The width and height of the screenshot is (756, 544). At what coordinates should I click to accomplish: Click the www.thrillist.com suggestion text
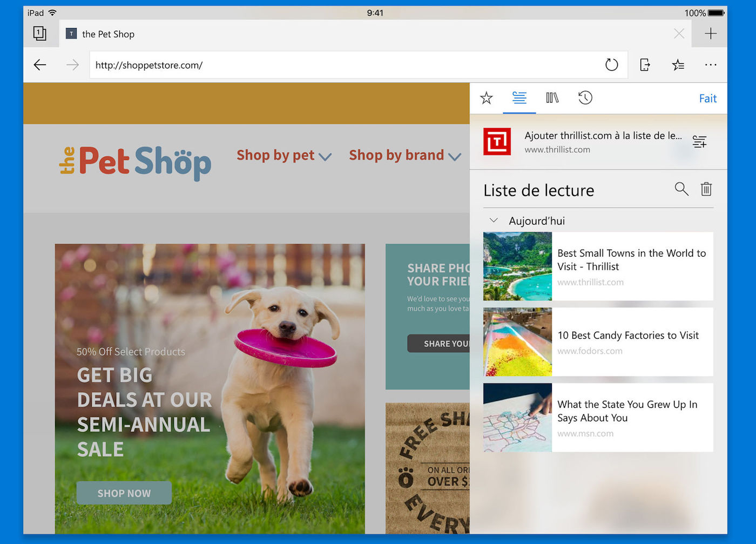coord(557,150)
